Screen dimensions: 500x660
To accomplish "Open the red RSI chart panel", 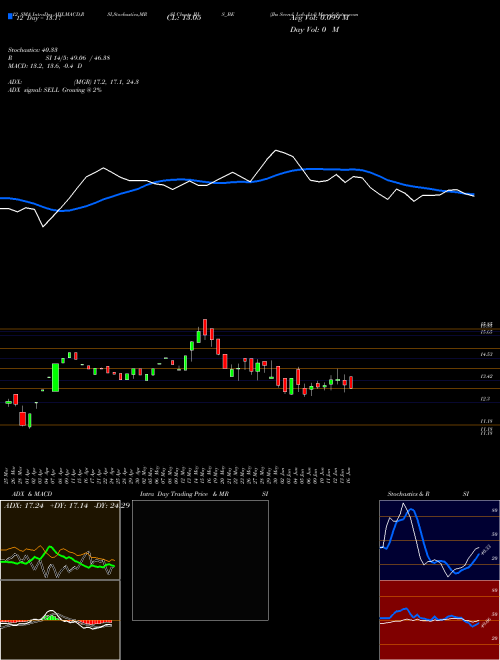I will (439, 620).
